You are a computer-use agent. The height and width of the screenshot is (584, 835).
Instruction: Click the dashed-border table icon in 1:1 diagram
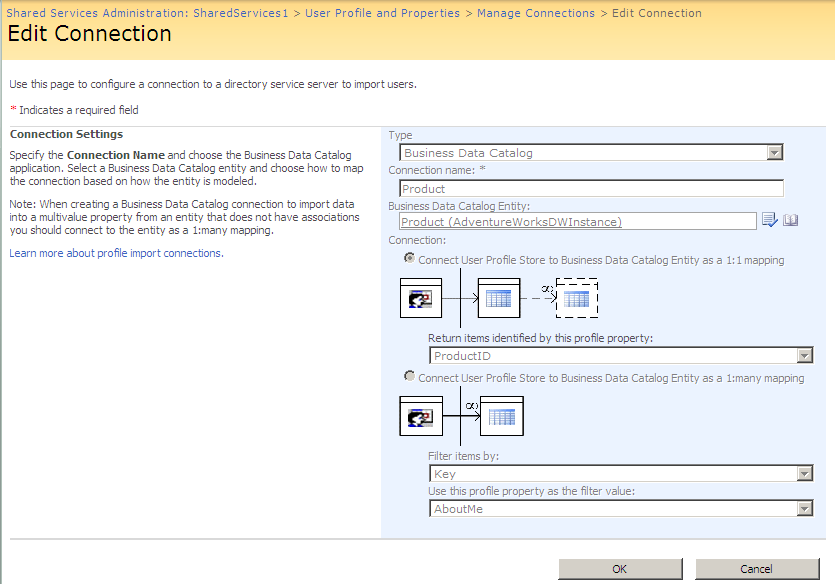pos(576,298)
